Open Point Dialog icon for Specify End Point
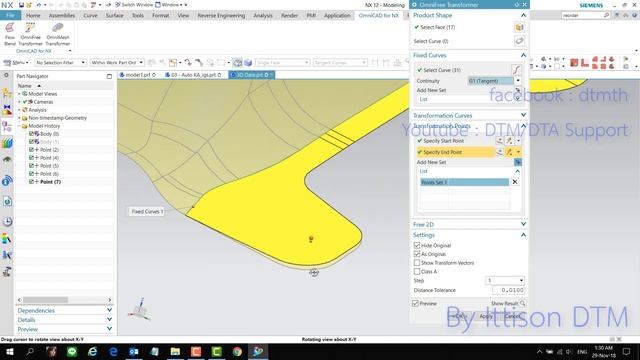Viewport: 640px width, 360px height. coord(500,152)
